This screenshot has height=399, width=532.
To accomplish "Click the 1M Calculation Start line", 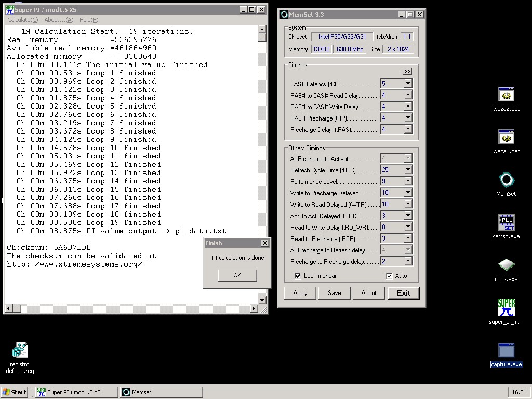I will click(x=107, y=31).
